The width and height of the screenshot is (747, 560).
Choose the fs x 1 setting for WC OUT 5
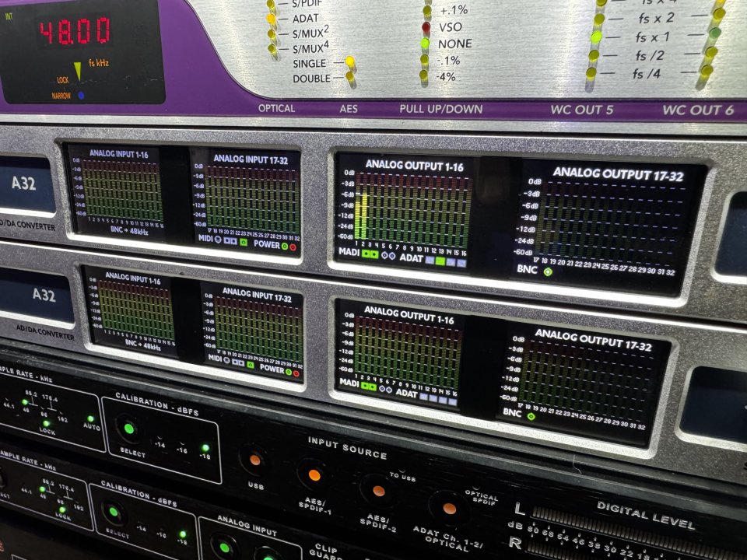596,37
